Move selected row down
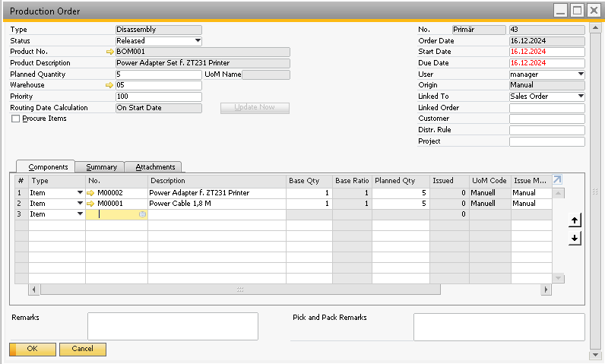This screenshot has width=605, height=364. [x=575, y=239]
